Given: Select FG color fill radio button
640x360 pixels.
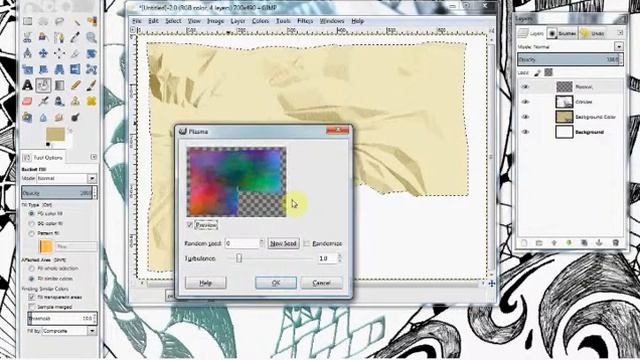Looking at the screenshot, I should 31,213.
